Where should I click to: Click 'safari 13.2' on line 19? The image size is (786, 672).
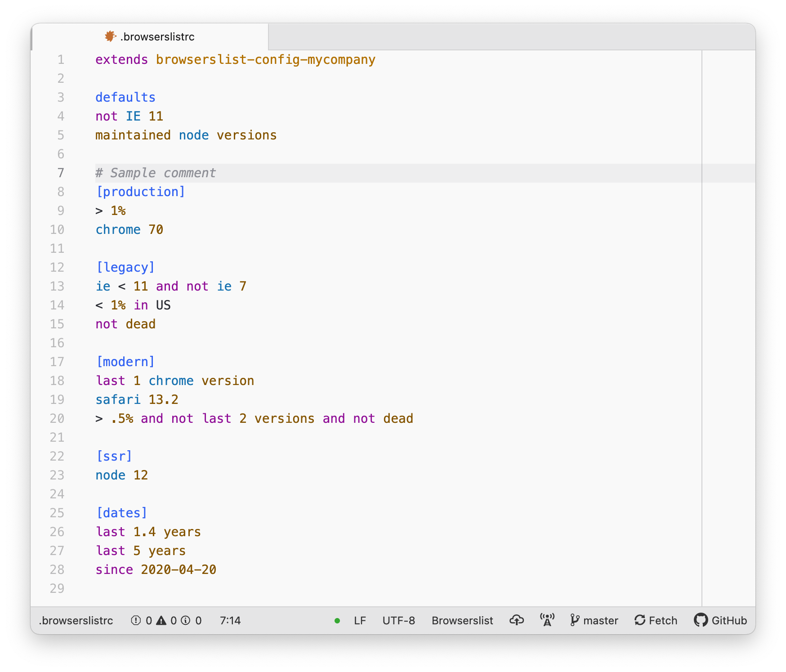click(x=137, y=400)
